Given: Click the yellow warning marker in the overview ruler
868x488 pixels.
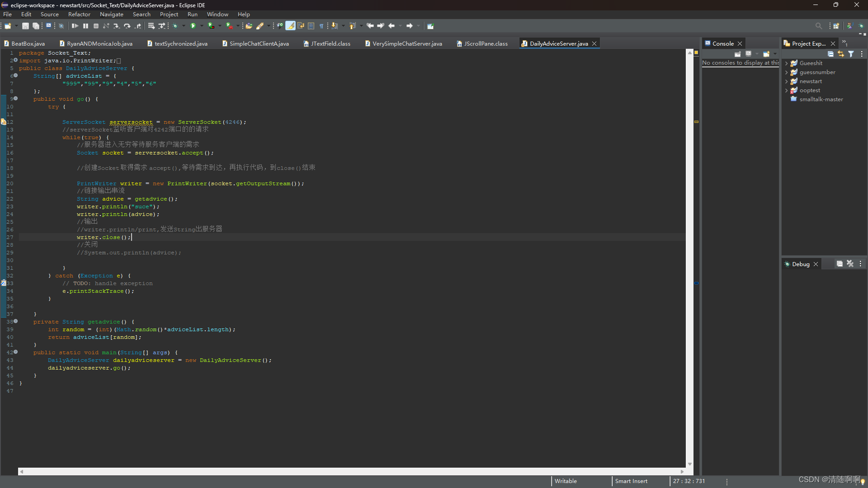Looking at the screenshot, I should pos(696,122).
